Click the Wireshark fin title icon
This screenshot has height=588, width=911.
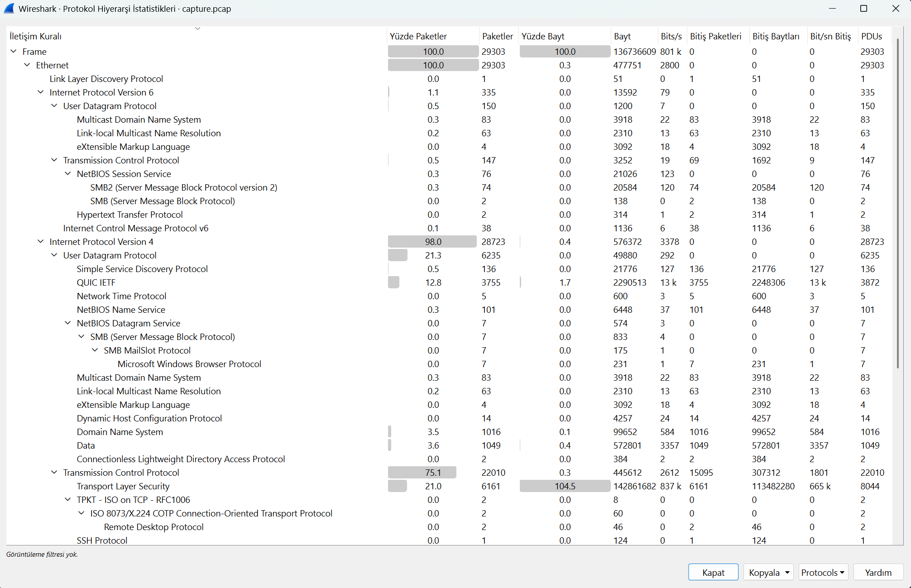[9, 9]
